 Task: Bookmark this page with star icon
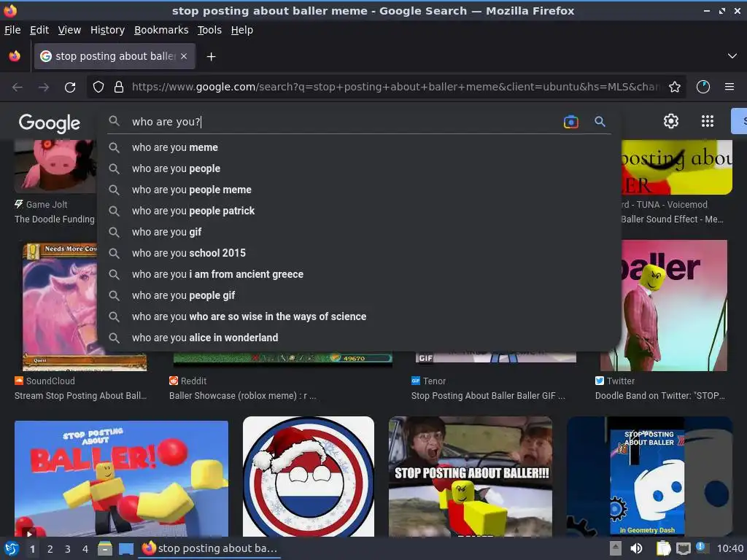[x=675, y=87]
